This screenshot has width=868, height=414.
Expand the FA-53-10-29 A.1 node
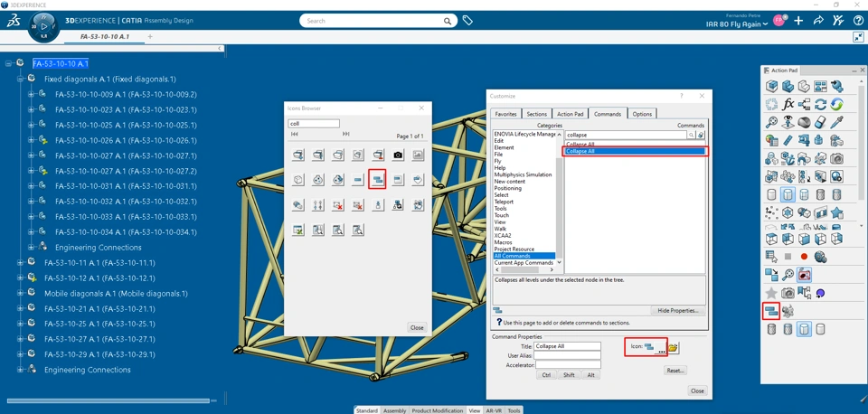pos(19,354)
